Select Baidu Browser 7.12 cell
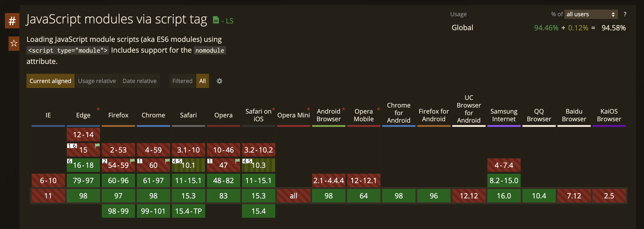The width and height of the screenshot is (644, 229). point(574,196)
